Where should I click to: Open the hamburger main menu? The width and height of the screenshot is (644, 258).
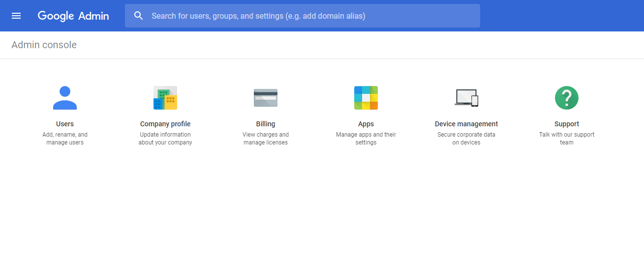pos(16,16)
